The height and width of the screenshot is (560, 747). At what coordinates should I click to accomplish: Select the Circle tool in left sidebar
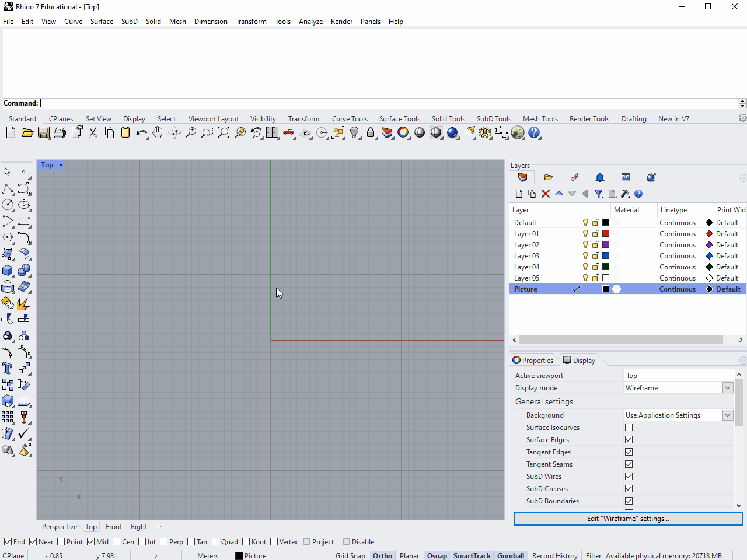click(x=8, y=205)
